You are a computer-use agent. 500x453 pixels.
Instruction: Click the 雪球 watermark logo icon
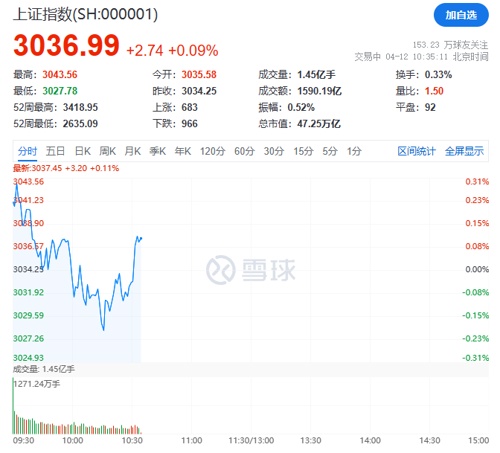[221, 270]
